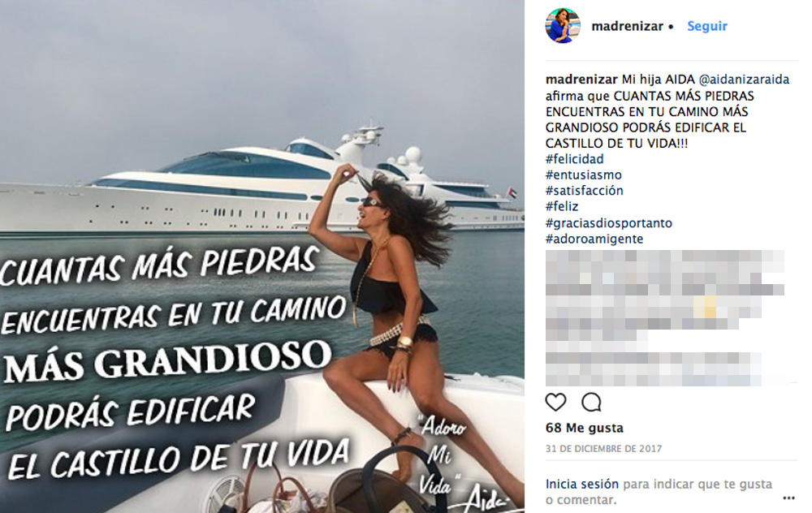Click the Inicia sesión login link
Screen dimensions: 812x513
tap(582, 484)
